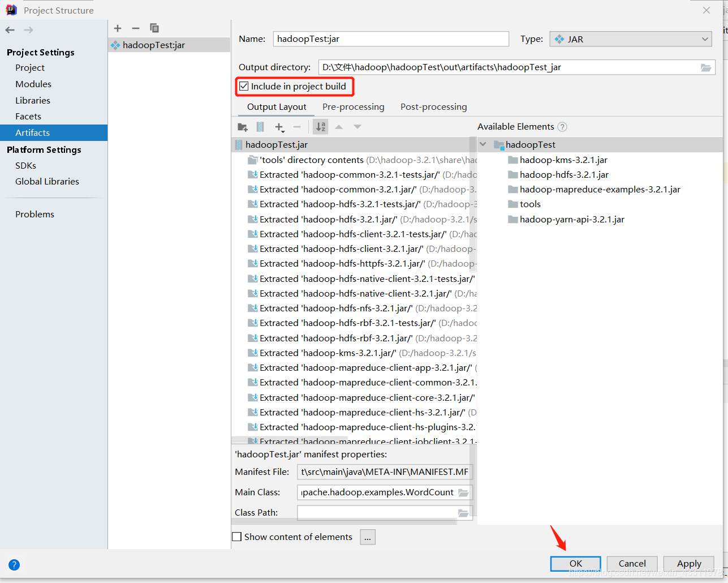This screenshot has width=728, height=583.
Task: Click the Cancel button
Action: point(632,564)
